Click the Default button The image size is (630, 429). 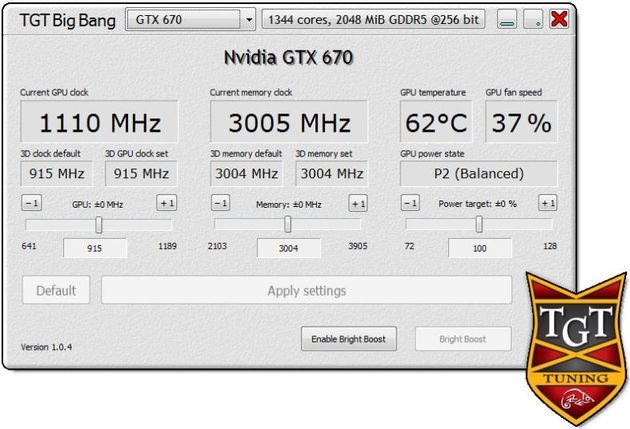click(56, 290)
